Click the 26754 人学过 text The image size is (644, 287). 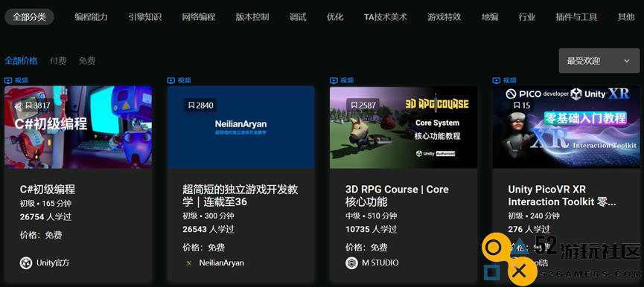pyautogui.click(x=45, y=217)
